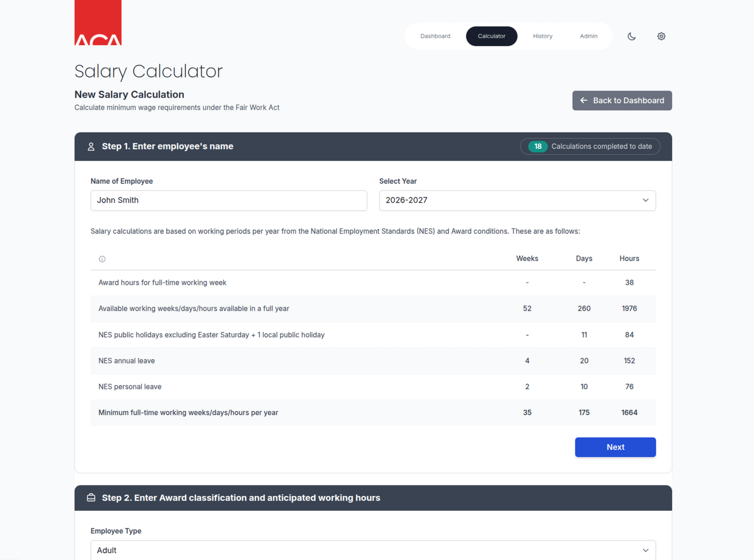754x560 pixels.
Task: Click the Step 1 header title
Action: tap(168, 147)
